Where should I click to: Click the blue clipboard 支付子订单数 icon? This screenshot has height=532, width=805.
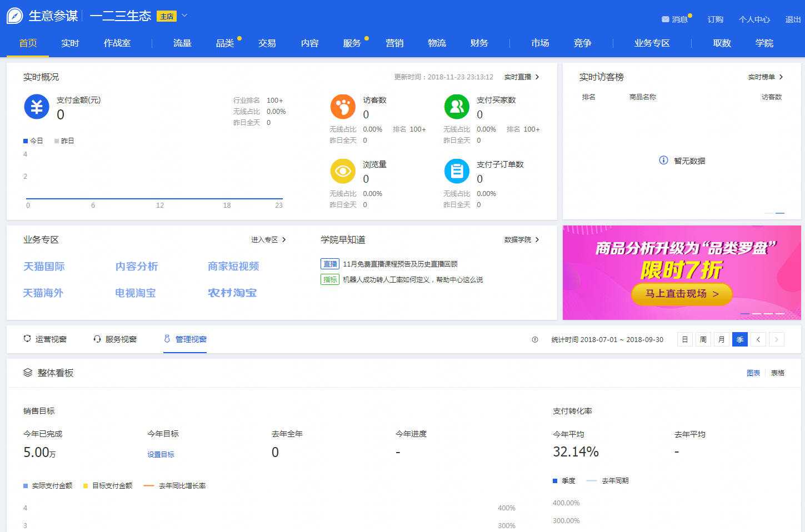(457, 171)
